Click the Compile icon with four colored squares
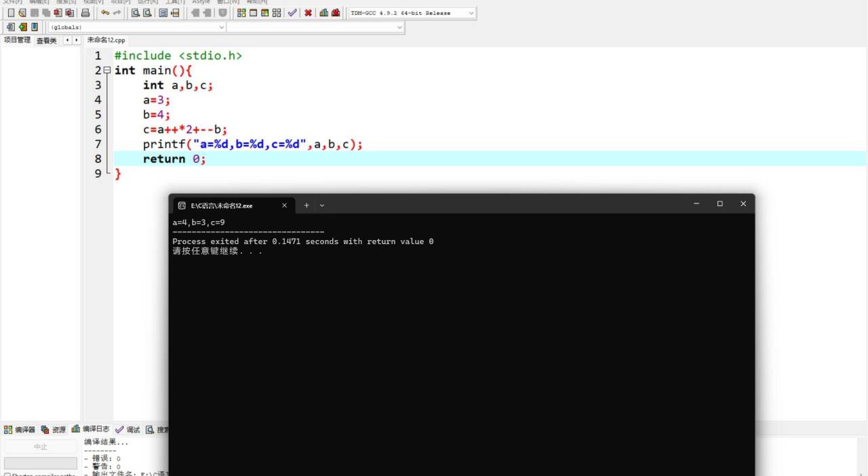Screen dimensions: 868x476 pos(241,13)
